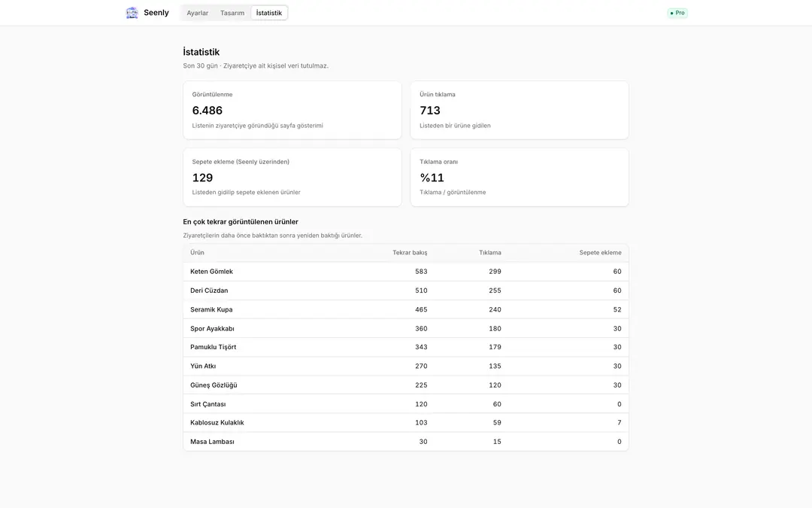The image size is (812, 508).
Task: Select the Sırt Çantası row name
Action: click(x=208, y=404)
